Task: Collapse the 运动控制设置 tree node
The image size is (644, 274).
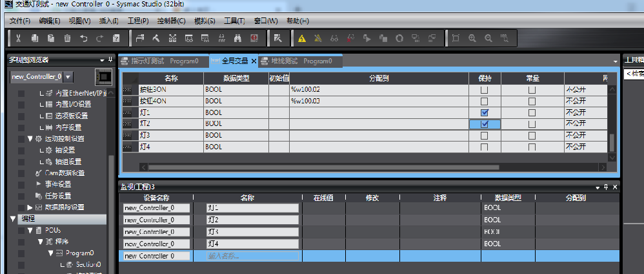Action: pos(30,138)
